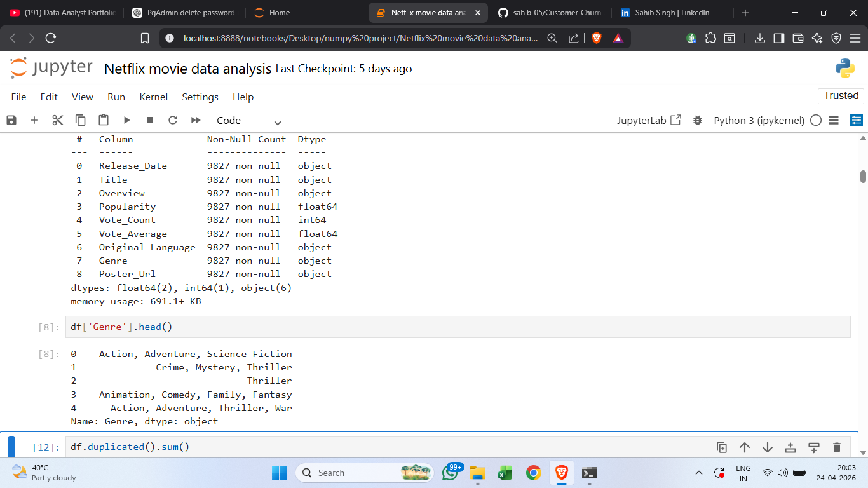Toggle the notebook settings sidebar icon

857,120
